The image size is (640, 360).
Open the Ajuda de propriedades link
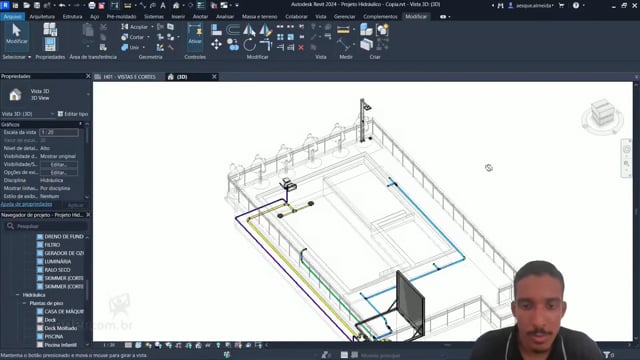click(27, 204)
